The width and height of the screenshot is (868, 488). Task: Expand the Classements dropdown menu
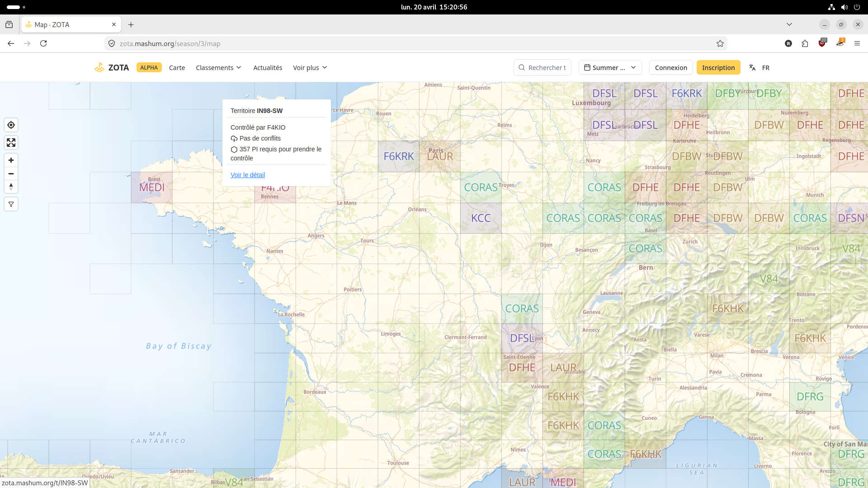coord(218,67)
